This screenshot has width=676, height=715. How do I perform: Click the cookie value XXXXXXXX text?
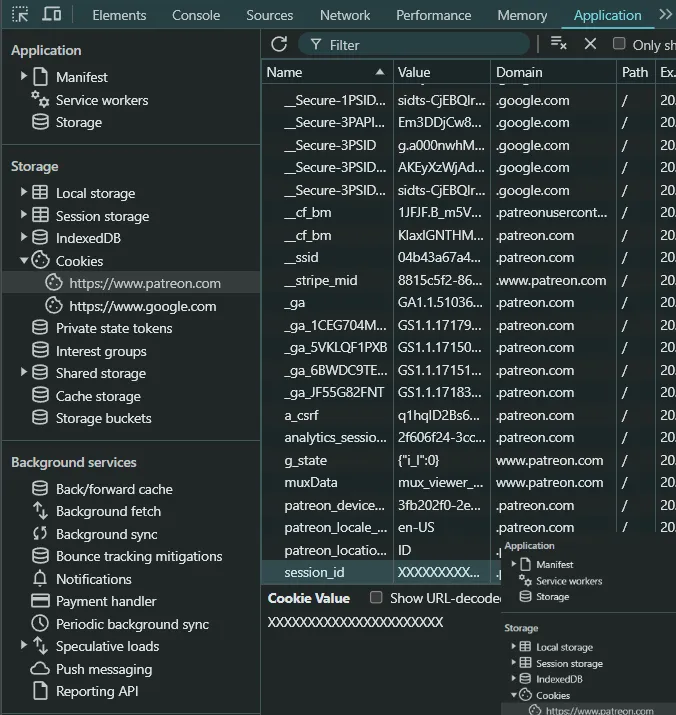pyautogui.click(x=355, y=622)
